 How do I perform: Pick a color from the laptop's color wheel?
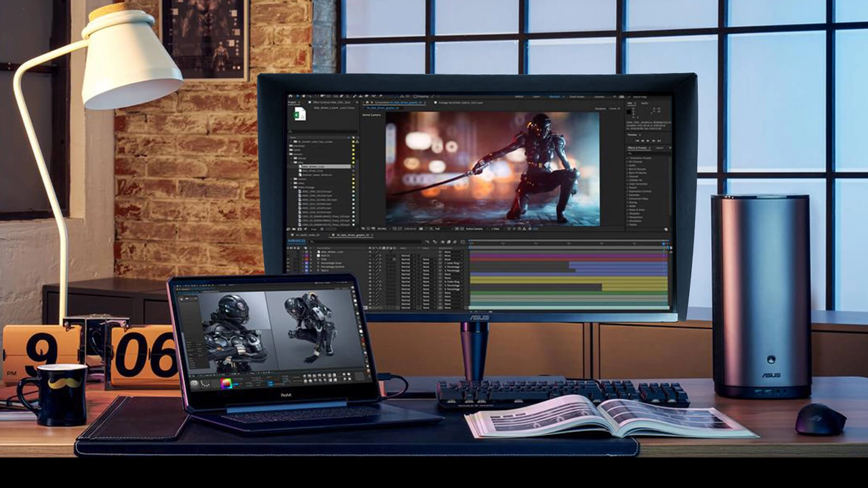coord(226,384)
